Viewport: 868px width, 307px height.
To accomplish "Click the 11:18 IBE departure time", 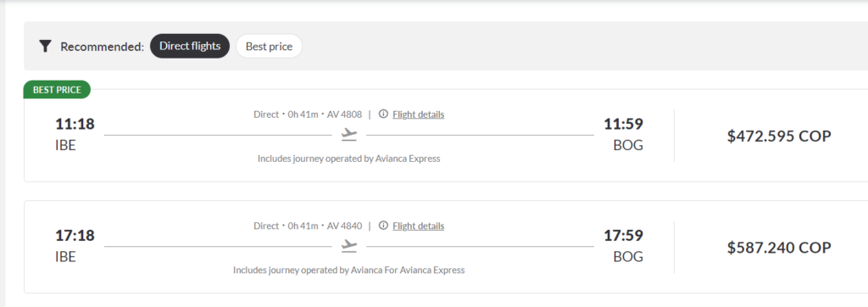I will tap(75, 124).
